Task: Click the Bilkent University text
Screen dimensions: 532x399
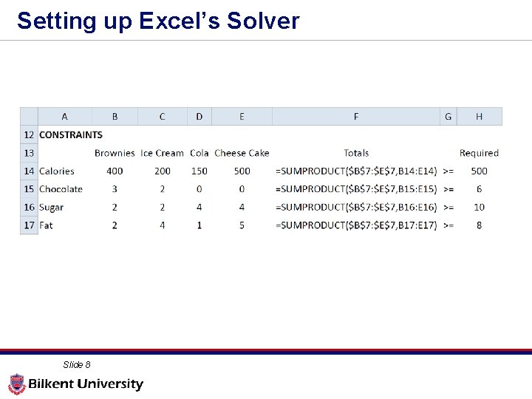Action: tap(86, 384)
